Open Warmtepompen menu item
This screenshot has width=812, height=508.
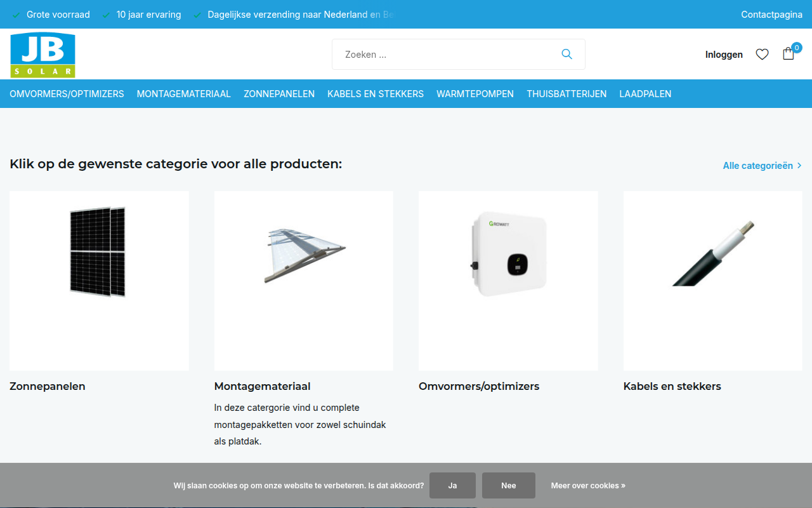[475, 94]
